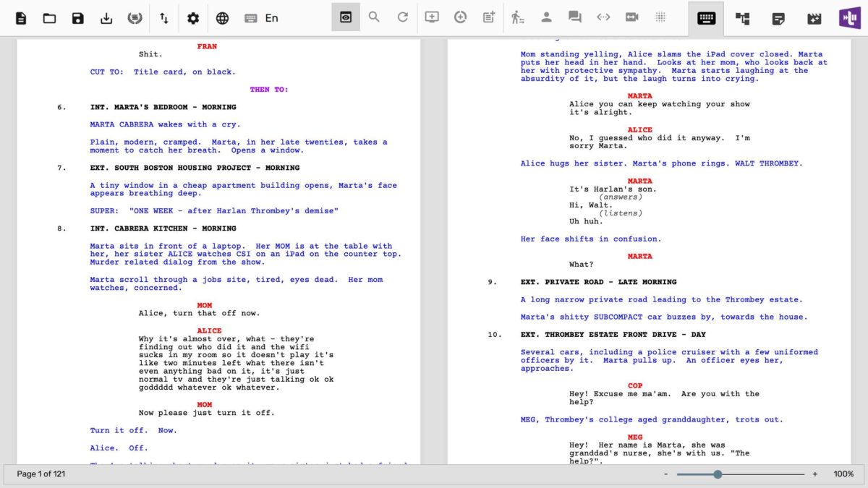868x488 pixels.
Task: Click the globe language icon
Action: point(223,17)
